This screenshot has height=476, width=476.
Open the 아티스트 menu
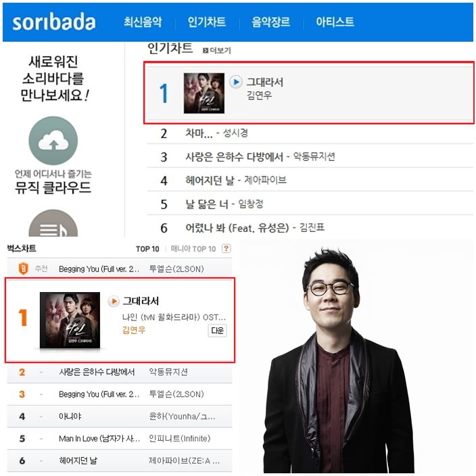click(x=335, y=22)
